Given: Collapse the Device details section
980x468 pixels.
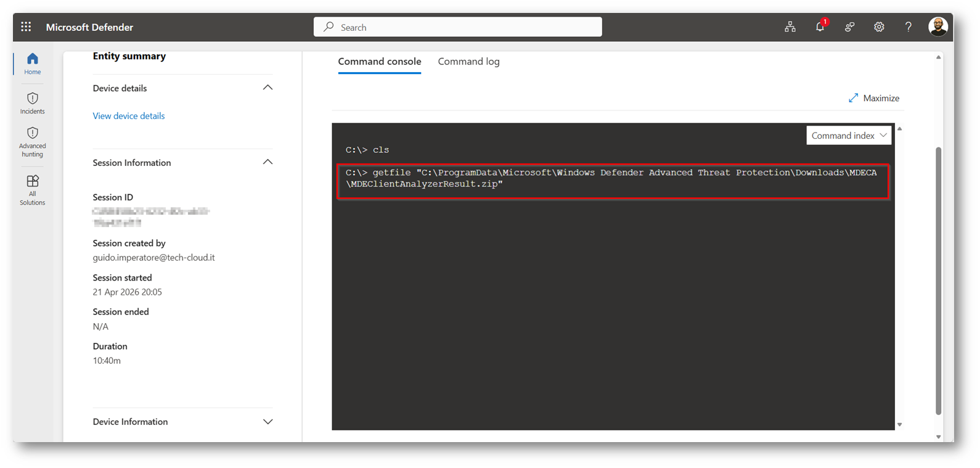Looking at the screenshot, I should pos(267,88).
